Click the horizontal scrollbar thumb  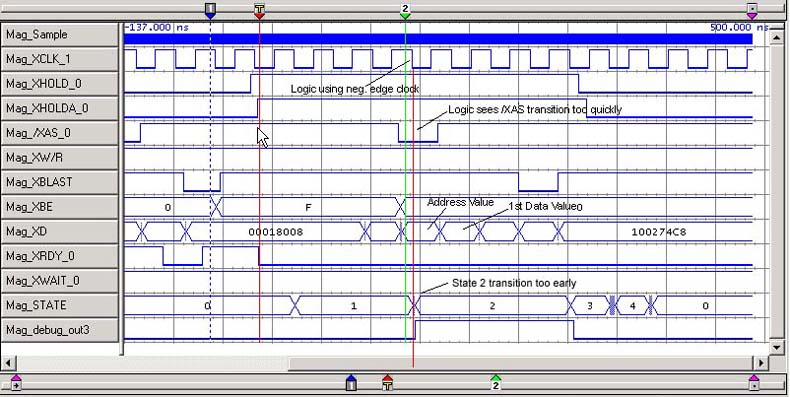[521, 362]
